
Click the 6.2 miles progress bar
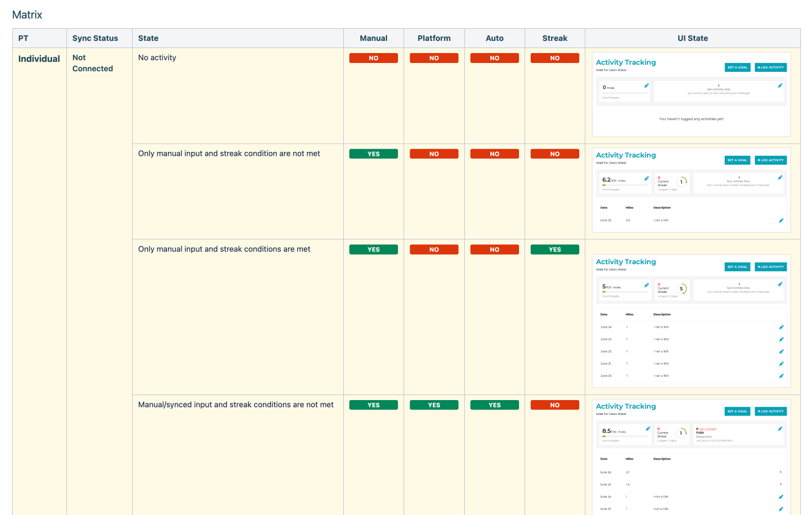point(625,185)
